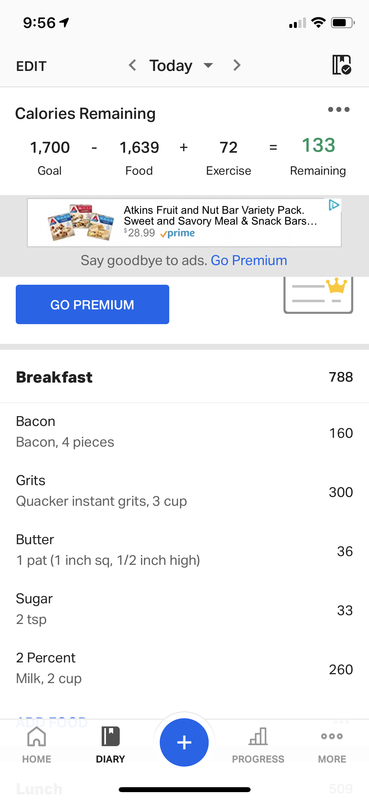Image resolution: width=369 pixels, height=800 pixels.
Task: Select the Butter 1 pat entry
Action: click(184, 550)
